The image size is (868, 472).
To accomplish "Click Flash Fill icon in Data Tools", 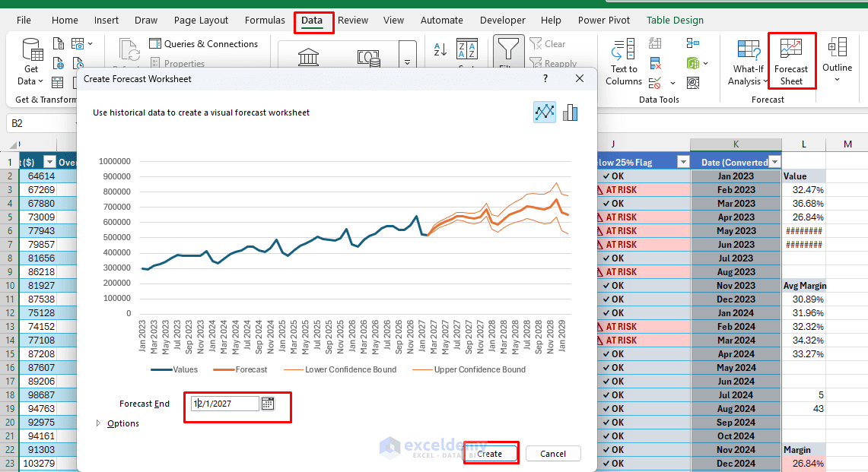I will point(656,44).
